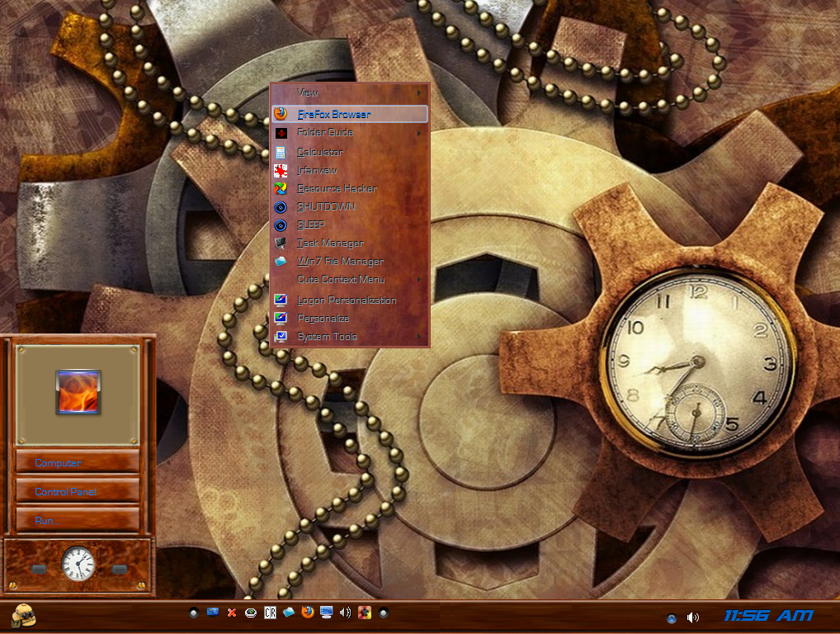Open the CR application in the system tray

(x=270, y=613)
